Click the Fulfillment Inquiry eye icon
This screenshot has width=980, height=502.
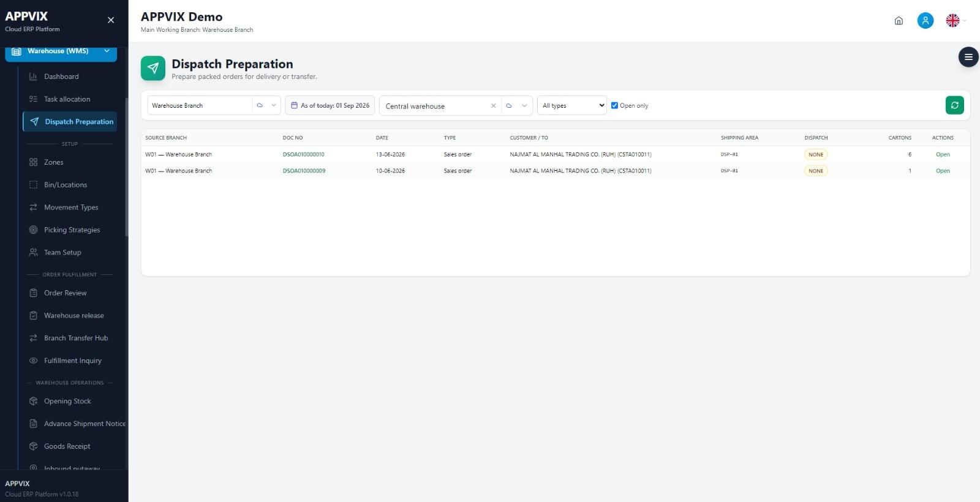pyautogui.click(x=33, y=361)
